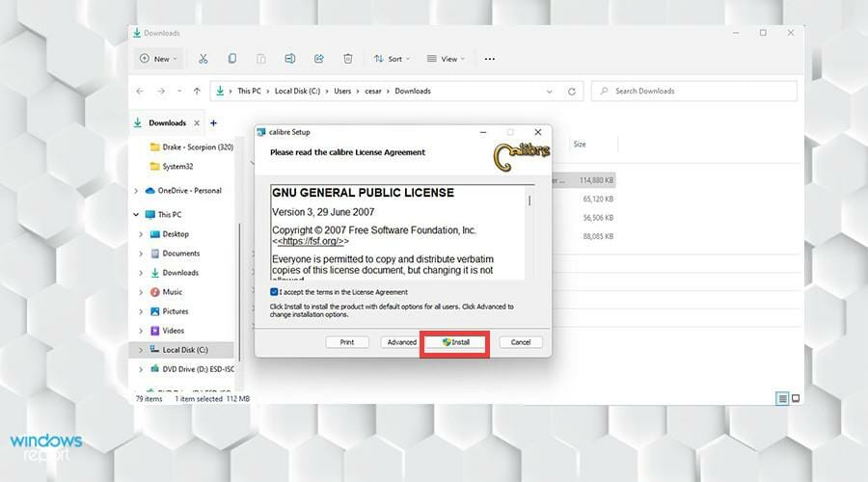Image resolution: width=868 pixels, height=482 pixels.
Task: Click the Size column header
Action: tap(580, 145)
